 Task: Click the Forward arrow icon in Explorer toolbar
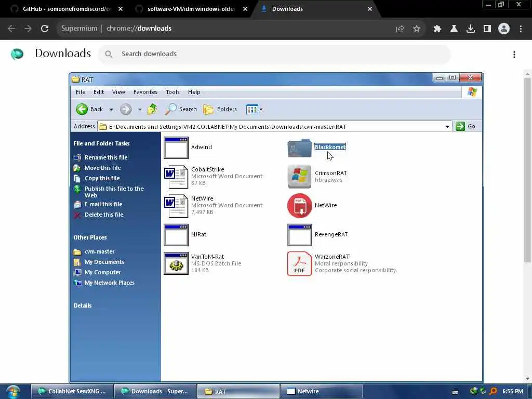[x=126, y=109]
